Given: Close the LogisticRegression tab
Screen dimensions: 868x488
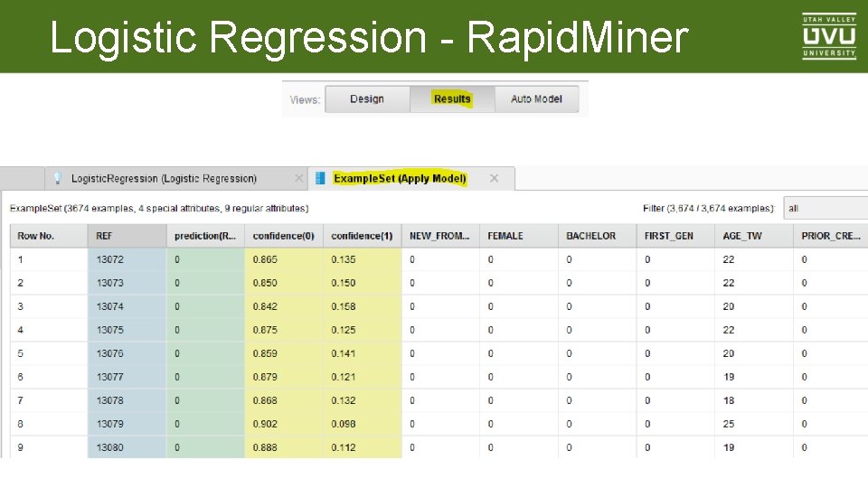Looking at the screenshot, I should point(299,178).
